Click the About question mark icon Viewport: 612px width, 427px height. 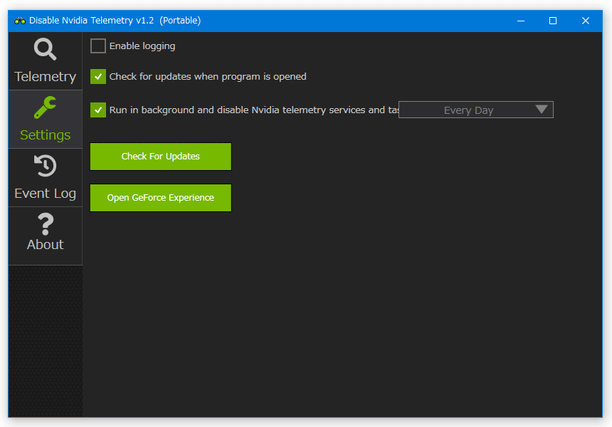click(45, 224)
